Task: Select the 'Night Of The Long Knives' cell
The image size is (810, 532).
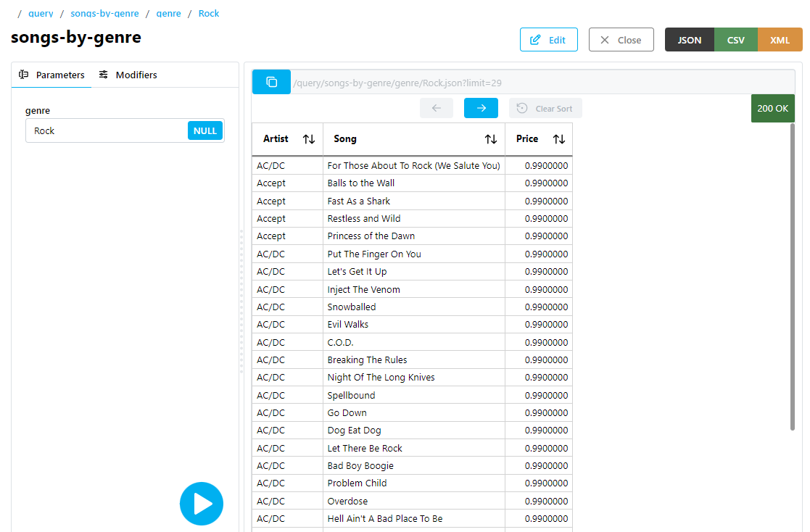Action: (414, 378)
